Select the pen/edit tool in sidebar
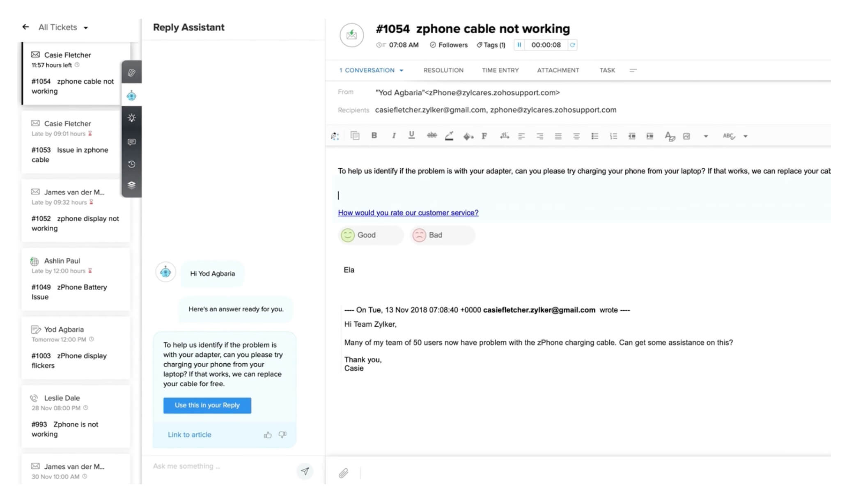Screen dimensions: 849x504 [131, 73]
